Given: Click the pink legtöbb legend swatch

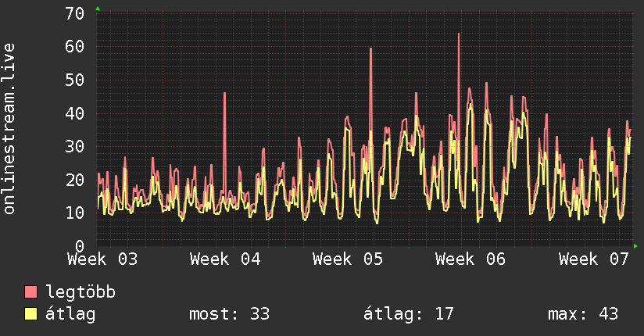Looking at the screenshot, I should pos(30,291).
